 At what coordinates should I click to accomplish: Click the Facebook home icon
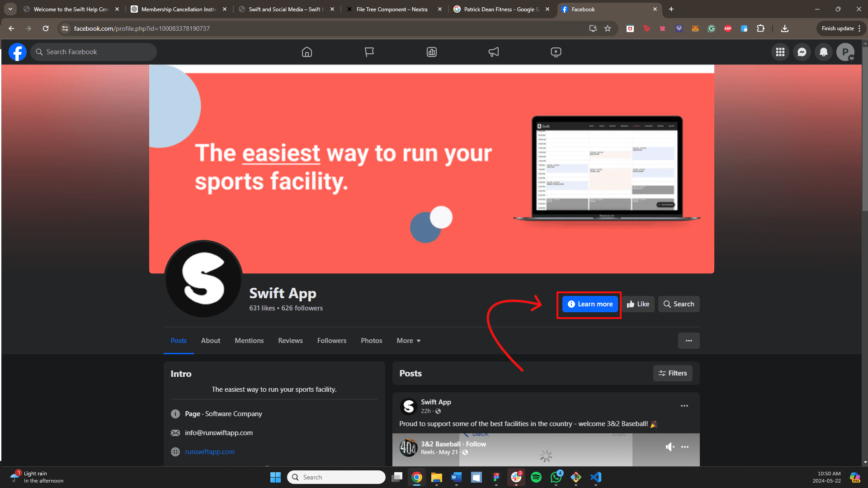pos(307,52)
